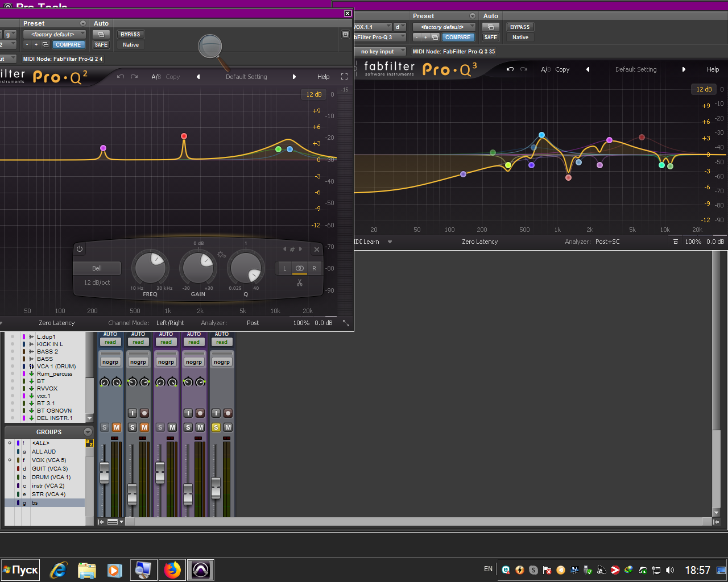Screen dimensions: 728x582
Task: Click the resize arrows icon in Pro-Q 2 footer
Action: [x=345, y=323]
